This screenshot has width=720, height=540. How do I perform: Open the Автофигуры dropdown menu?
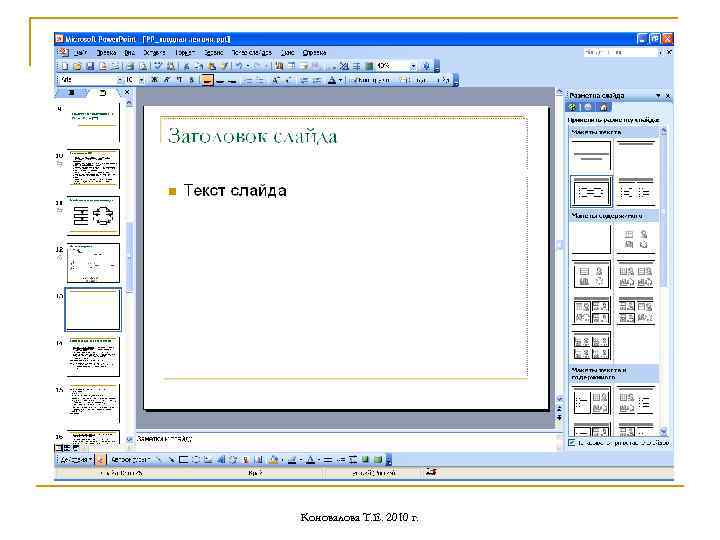(131, 459)
